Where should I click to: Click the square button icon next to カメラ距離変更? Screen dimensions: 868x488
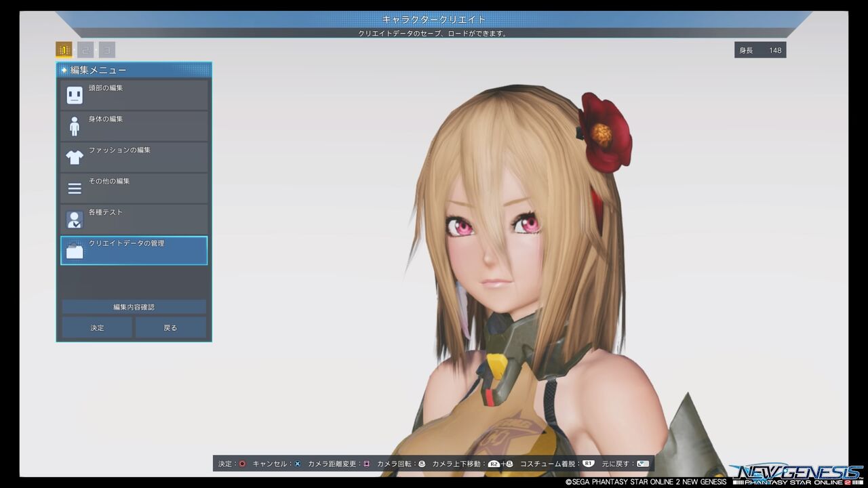coord(367,464)
